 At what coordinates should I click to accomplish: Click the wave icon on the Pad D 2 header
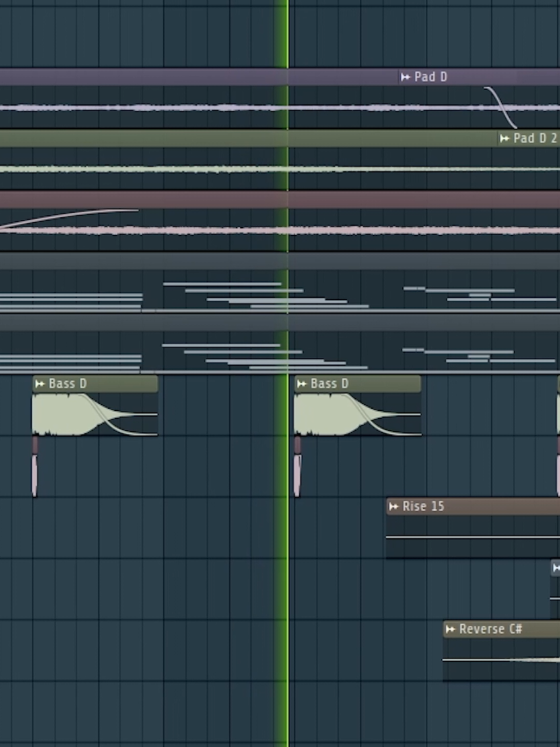coord(505,139)
